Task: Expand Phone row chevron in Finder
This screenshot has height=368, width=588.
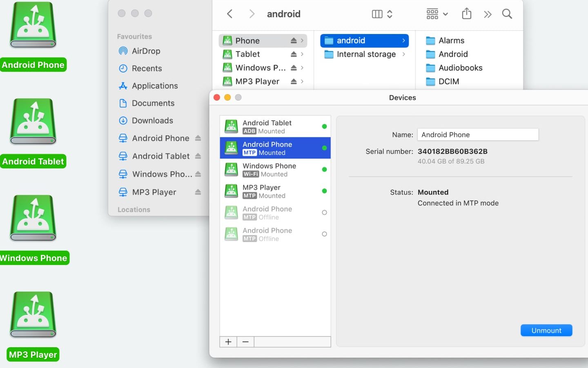Action: (x=302, y=40)
